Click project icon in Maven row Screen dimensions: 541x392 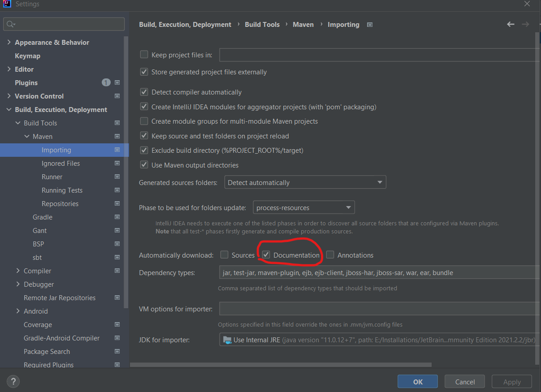click(117, 136)
